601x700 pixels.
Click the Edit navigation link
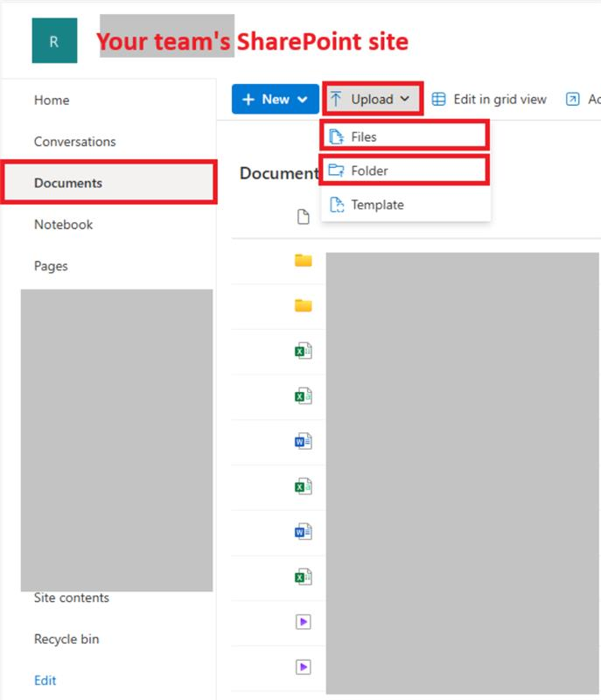pyautogui.click(x=45, y=681)
